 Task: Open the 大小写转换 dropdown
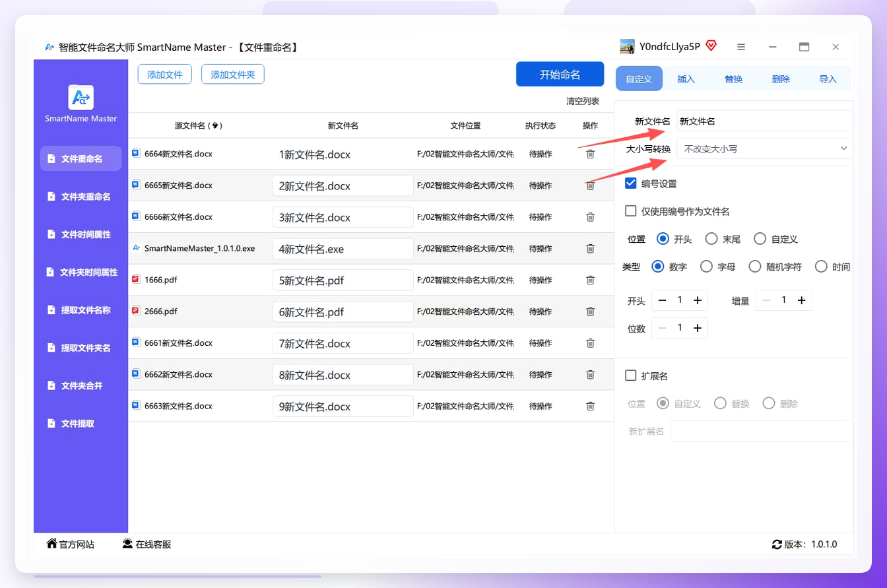point(764,148)
